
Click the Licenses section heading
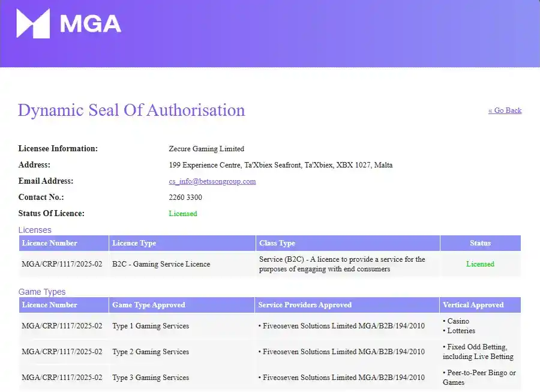35,230
